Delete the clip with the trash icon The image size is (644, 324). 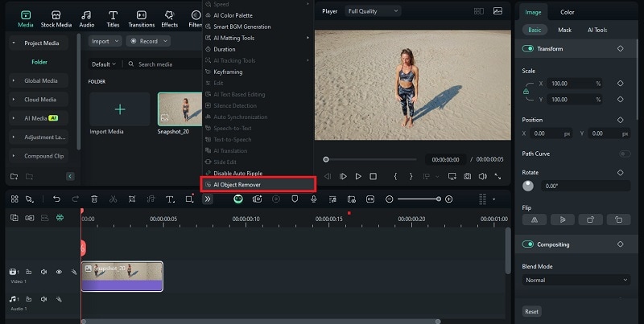point(94,199)
